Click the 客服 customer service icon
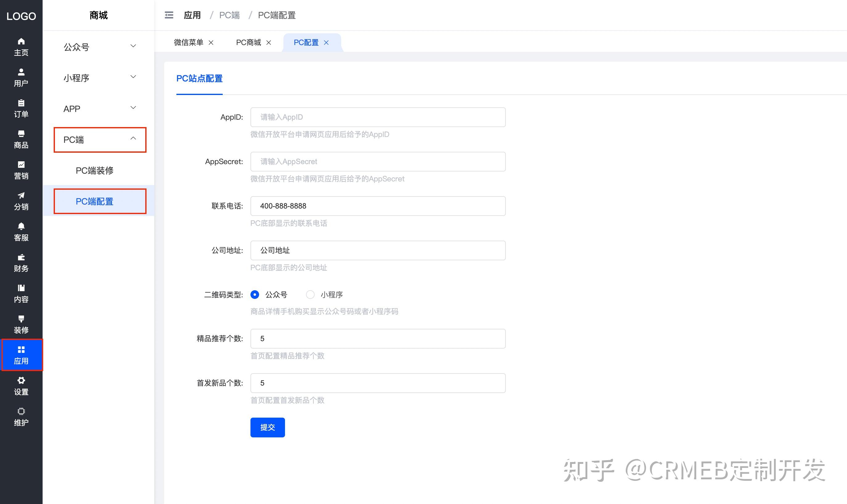The image size is (847, 504). [x=21, y=232]
